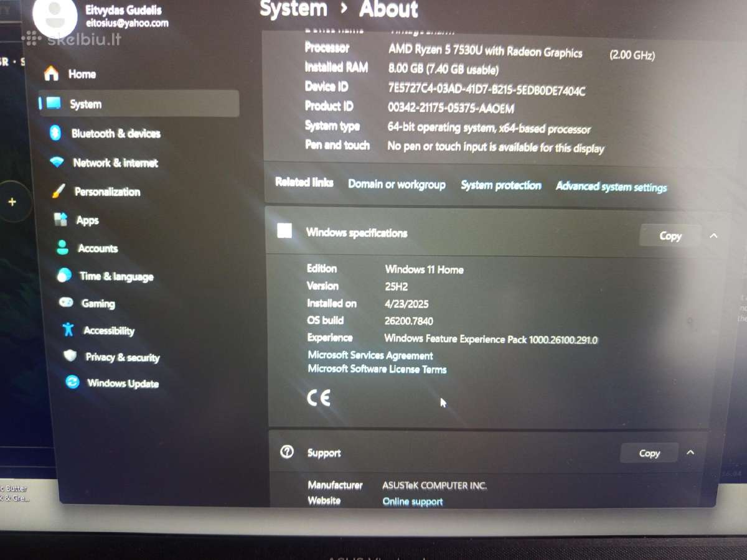Click the Time & language globe icon

64,276
